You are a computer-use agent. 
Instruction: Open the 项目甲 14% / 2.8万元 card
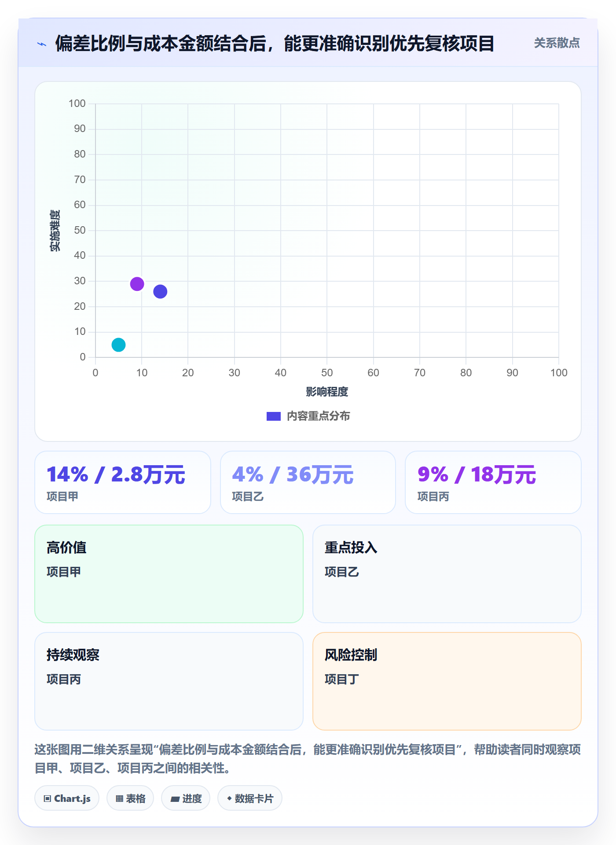(x=123, y=482)
